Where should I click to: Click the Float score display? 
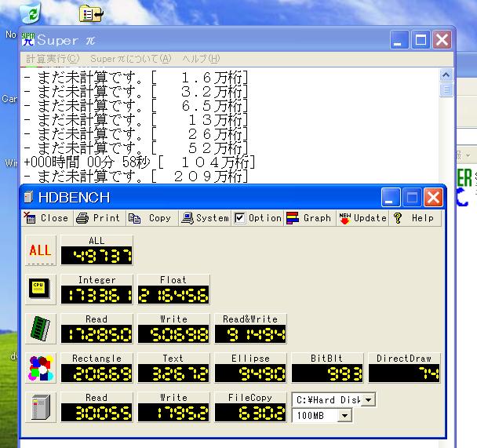(173, 294)
